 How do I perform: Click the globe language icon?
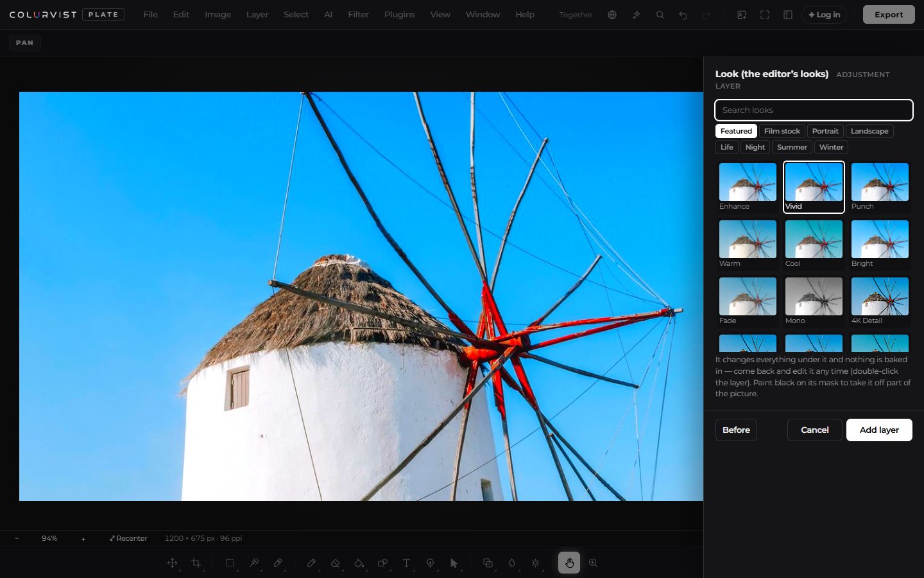pyautogui.click(x=612, y=15)
